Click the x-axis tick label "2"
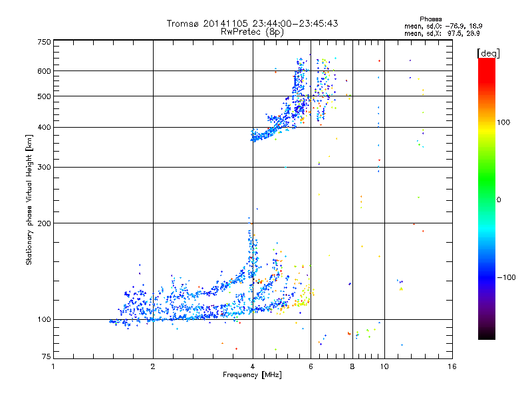Image resolution: width=532 pixels, height=399 pixels. 153,366
